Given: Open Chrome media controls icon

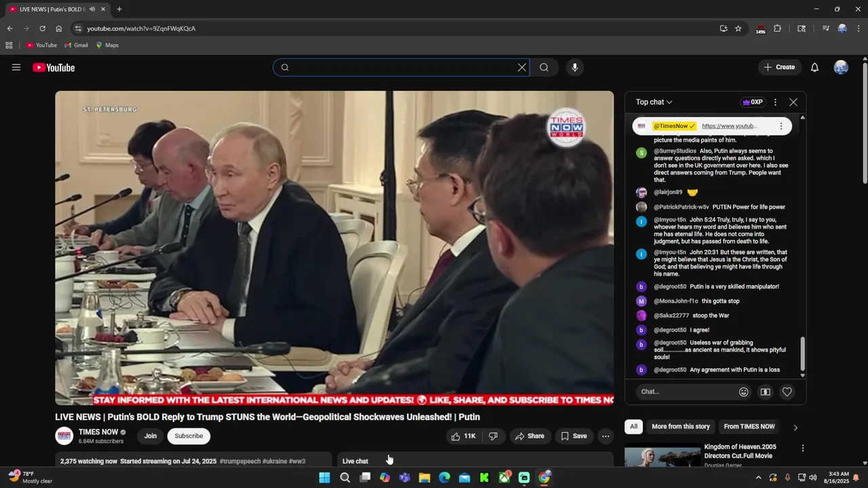Looking at the screenshot, I should coord(825,28).
